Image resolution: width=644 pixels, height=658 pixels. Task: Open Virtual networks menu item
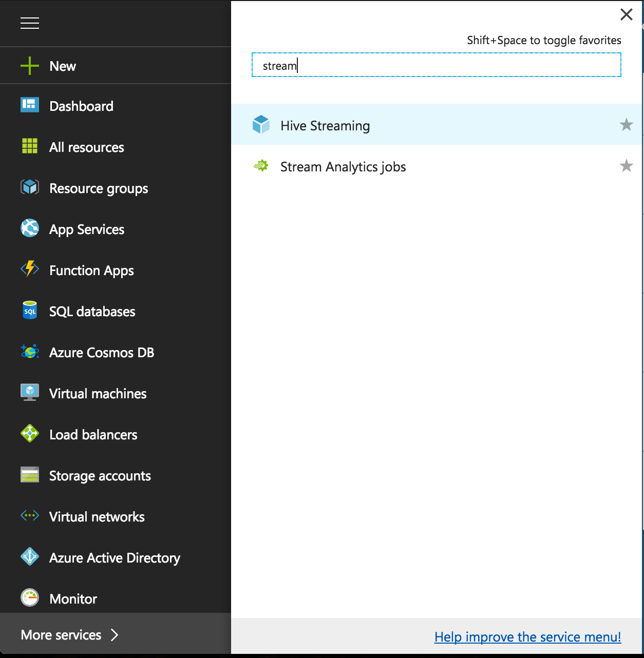(x=97, y=517)
